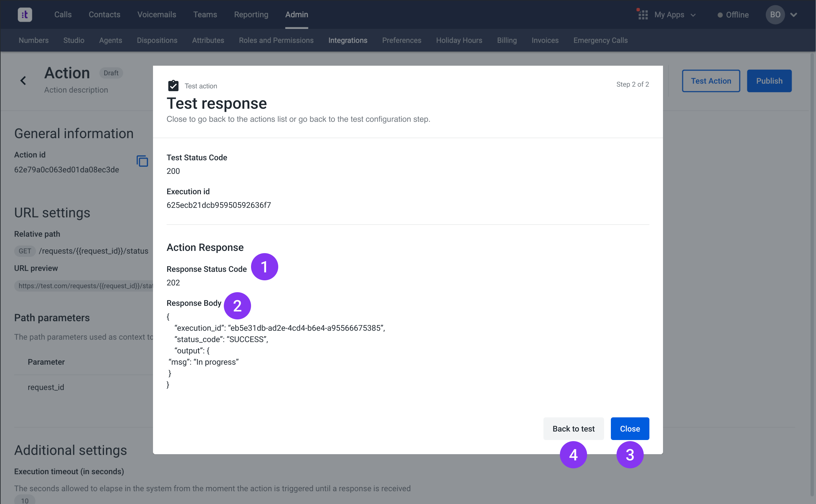Image resolution: width=816 pixels, height=504 pixels.
Task: Click the Draft status badge
Action: pyautogui.click(x=111, y=73)
